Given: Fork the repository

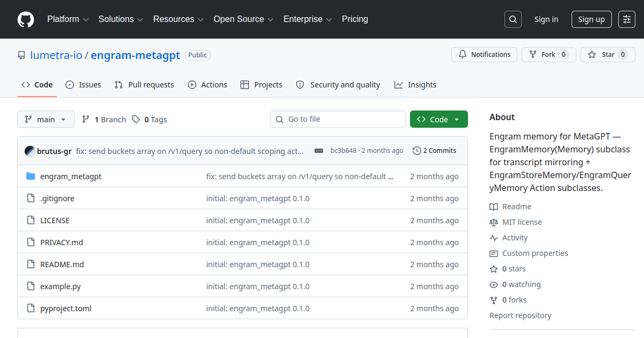Looking at the screenshot, I should [x=549, y=55].
